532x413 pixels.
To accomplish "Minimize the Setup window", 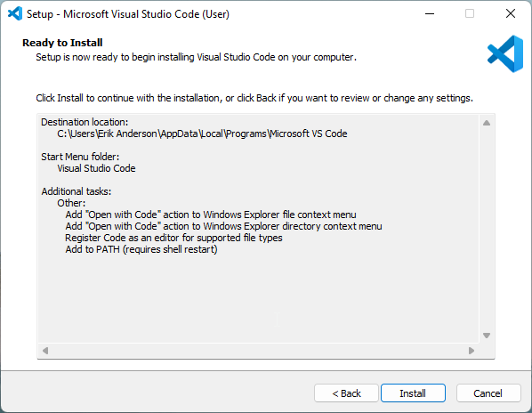I will point(430,14).
